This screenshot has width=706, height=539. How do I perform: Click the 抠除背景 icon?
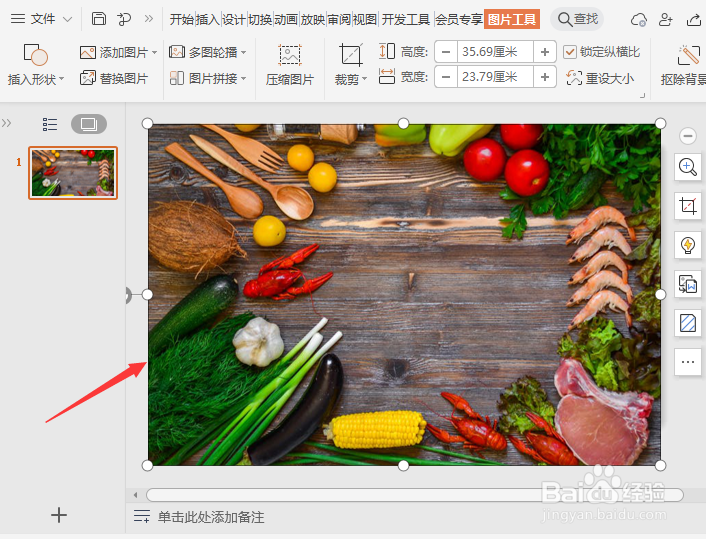coord(688,56)
